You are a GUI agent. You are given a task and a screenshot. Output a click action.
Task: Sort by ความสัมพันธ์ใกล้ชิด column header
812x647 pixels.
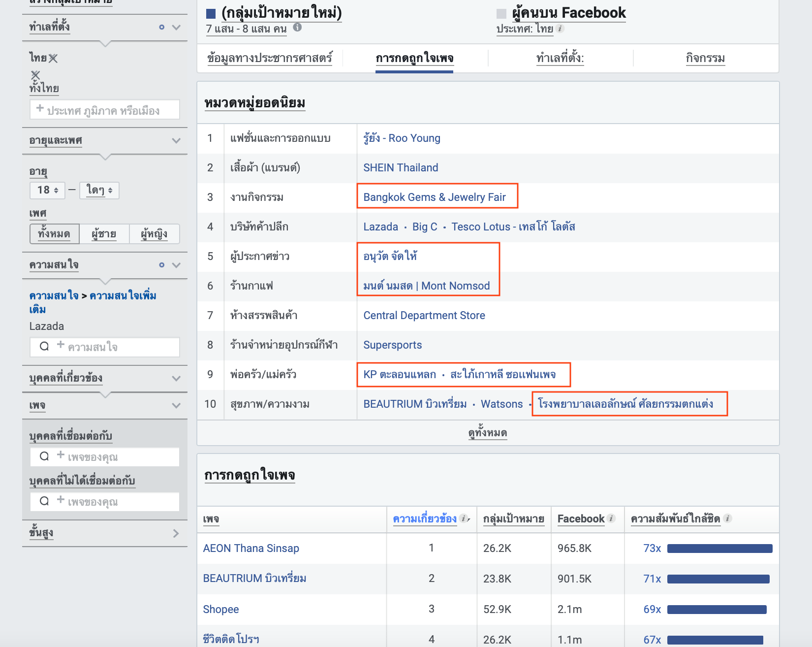tap(675, 519)
